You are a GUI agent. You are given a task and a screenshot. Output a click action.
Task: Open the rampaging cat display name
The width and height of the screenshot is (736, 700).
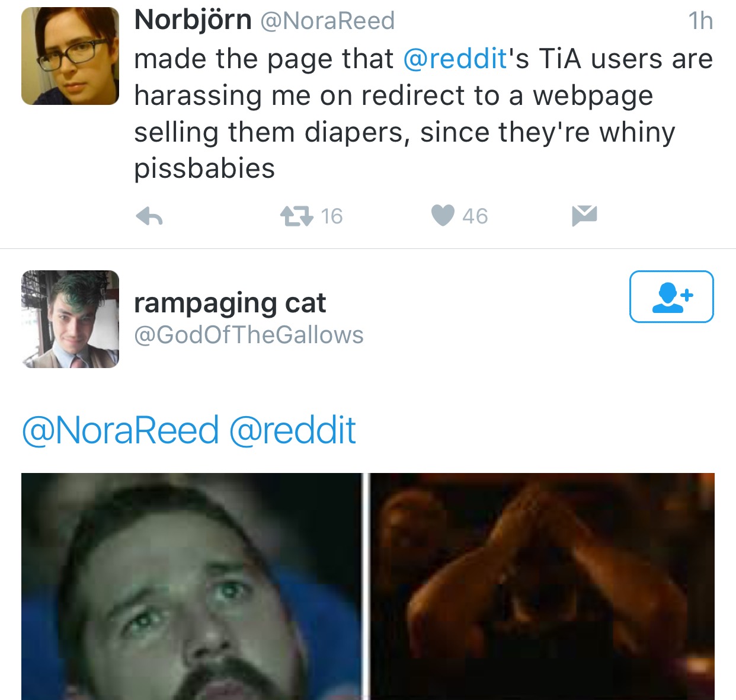(230, 303)
